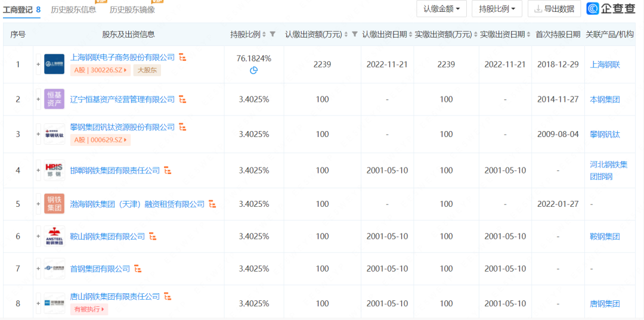The width and height of the screenshot is (644, 320).
Task: Open equity structure icon next to 攀钢集团钒钛资源股份有限公司
Action: [x=183, y=128]
